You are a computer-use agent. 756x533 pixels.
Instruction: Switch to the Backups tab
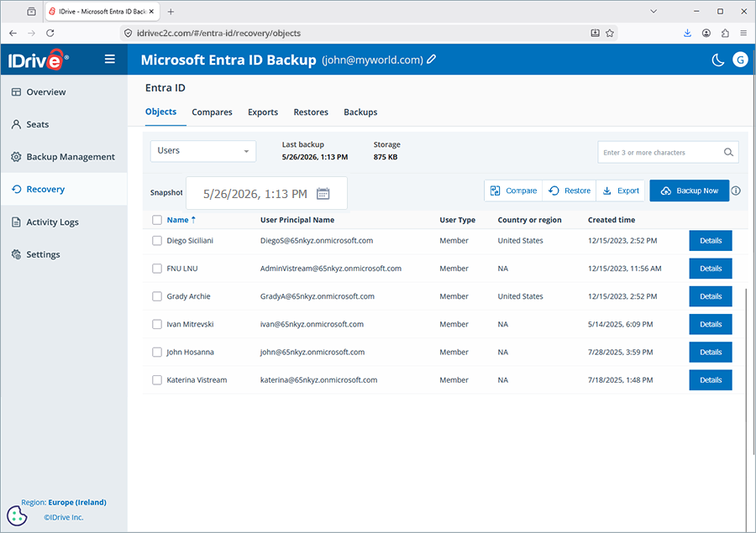(360, 112)
